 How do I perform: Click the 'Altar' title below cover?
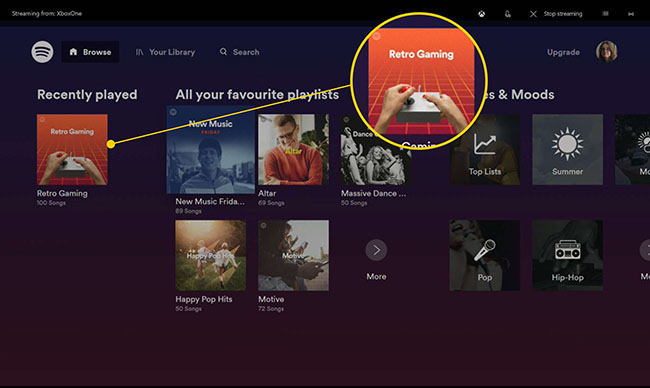tap(267, 193)
